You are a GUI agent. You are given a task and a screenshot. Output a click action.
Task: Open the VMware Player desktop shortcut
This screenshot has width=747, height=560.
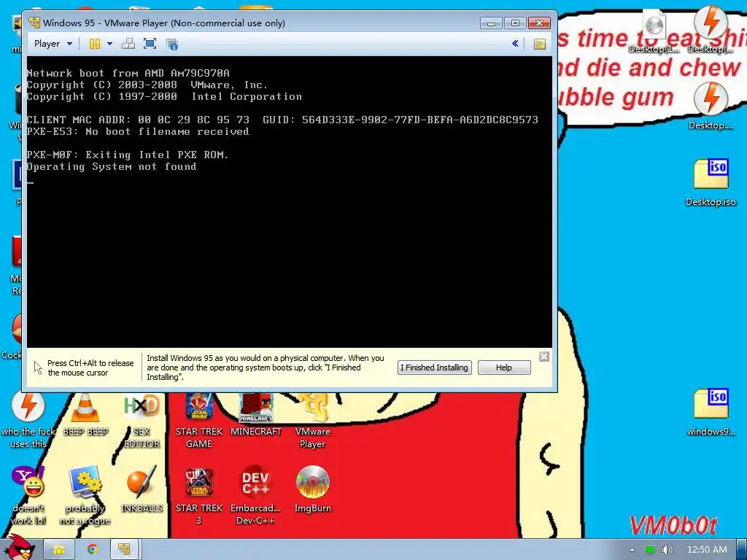point(312,421)
